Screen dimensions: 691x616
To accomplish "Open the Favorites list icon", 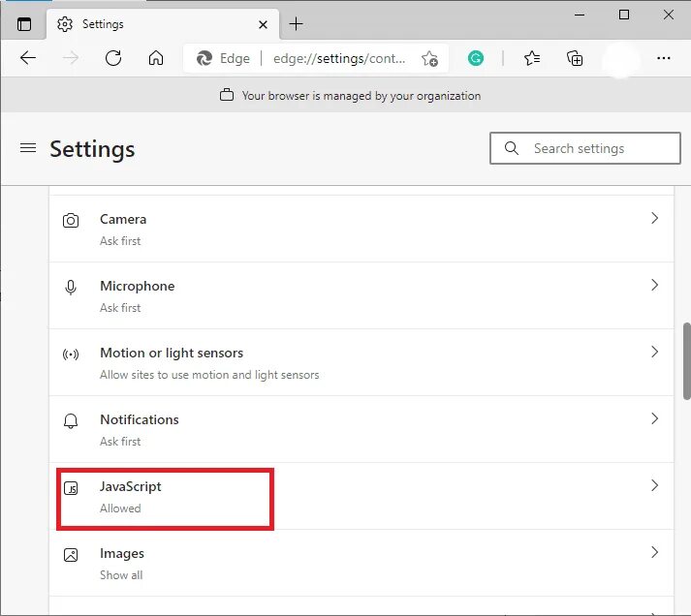I will coord(532,58).
